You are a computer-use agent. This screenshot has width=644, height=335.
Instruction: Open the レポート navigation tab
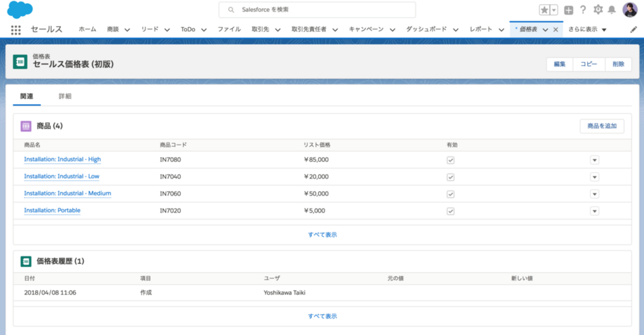[481, 29]
